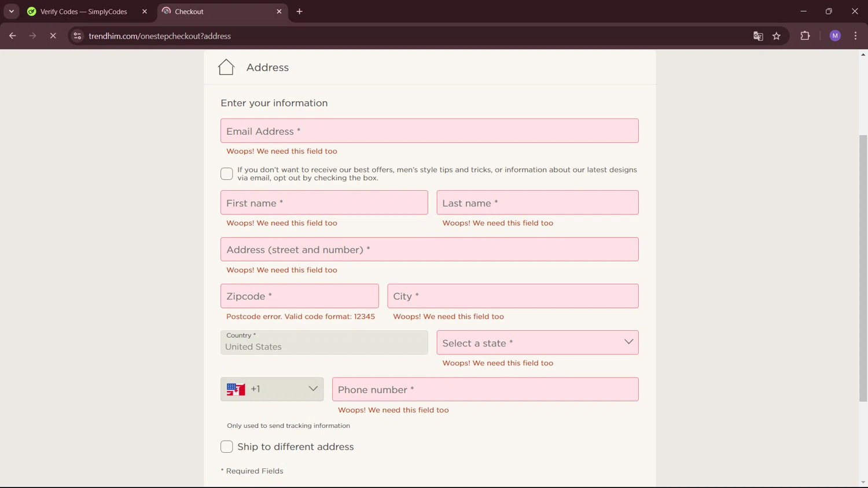Click the Postcode error message text

[300, 316]
